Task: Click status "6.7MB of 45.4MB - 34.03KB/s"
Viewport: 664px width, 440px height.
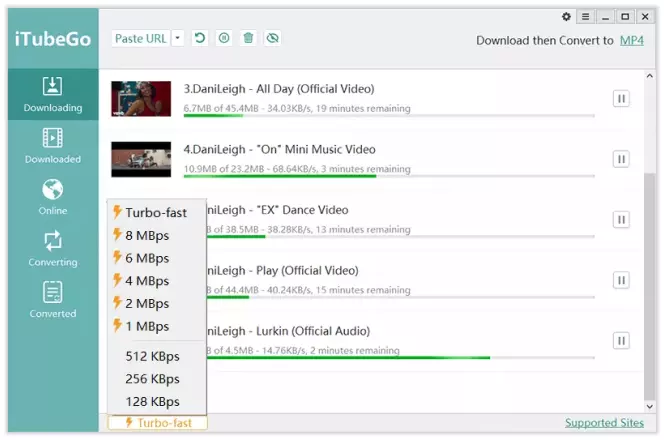Action: pos(247,108)
